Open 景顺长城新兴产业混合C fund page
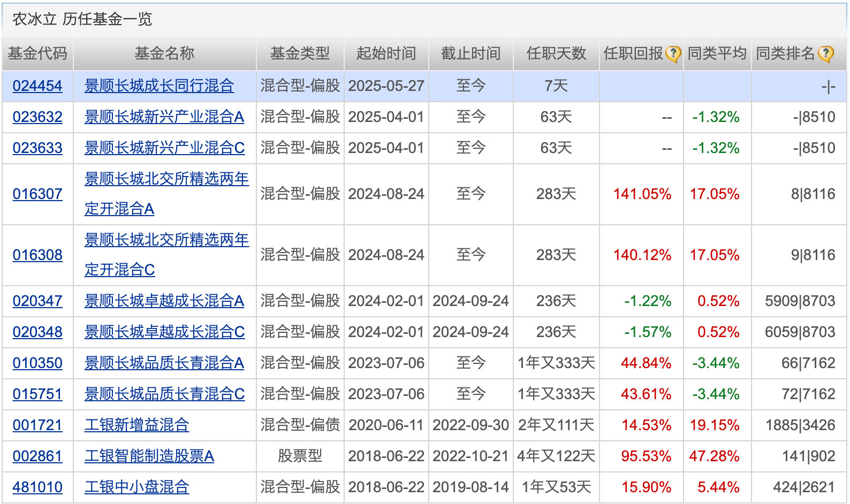The image size is (850, 504). pyautogui.click(x=165, y=148)
